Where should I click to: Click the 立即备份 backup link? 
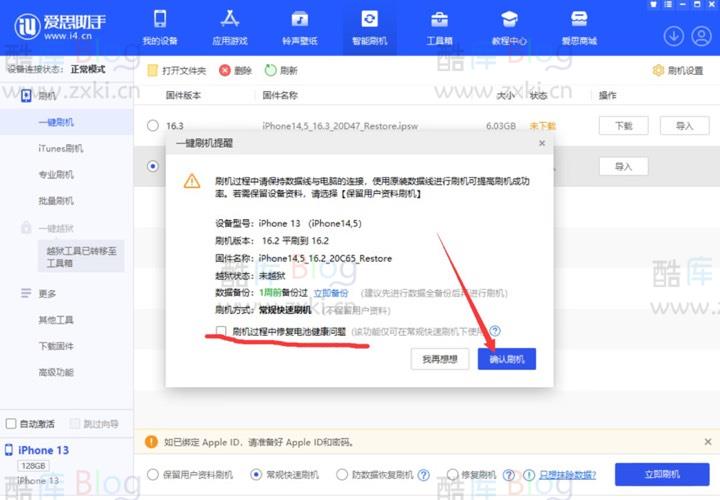(x=331, y=293)
